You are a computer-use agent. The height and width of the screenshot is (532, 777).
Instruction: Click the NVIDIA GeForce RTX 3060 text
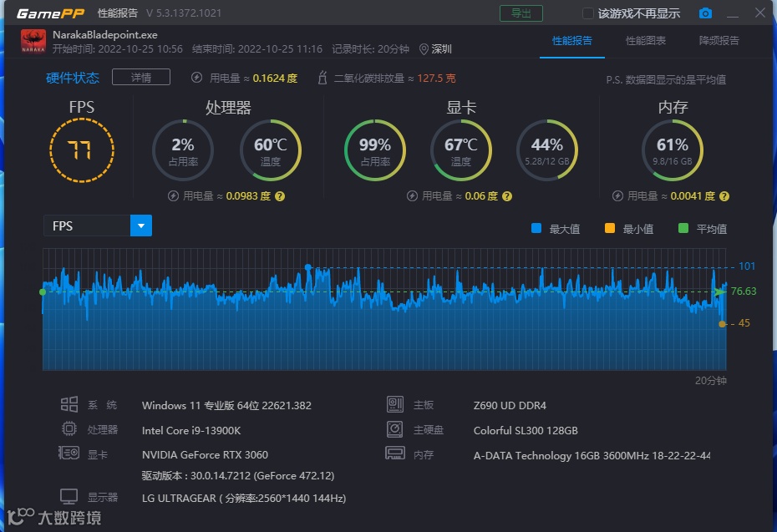[x=205, y=454]
